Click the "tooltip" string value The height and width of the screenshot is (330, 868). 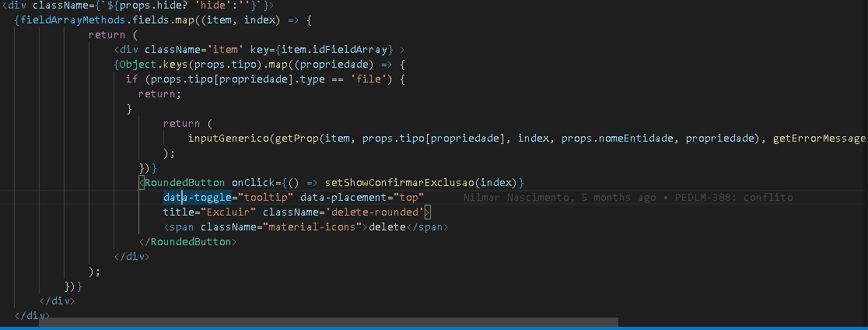pos(266,198)
